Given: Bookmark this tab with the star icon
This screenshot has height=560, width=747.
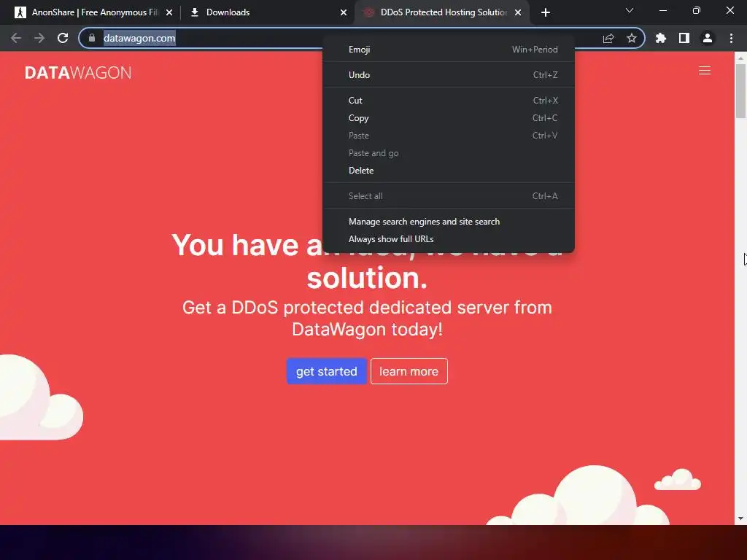Looking at the screenshot, I should 632,38.
